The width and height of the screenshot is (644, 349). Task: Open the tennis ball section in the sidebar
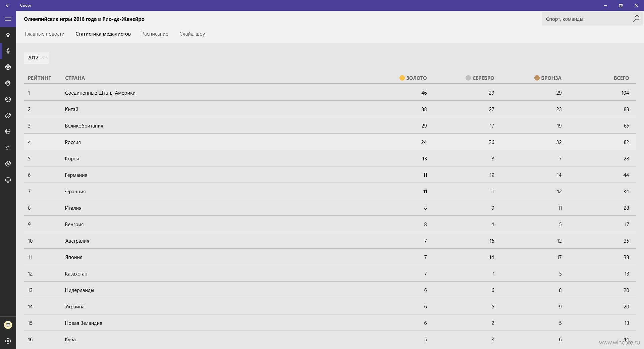[x=8, y=99]
